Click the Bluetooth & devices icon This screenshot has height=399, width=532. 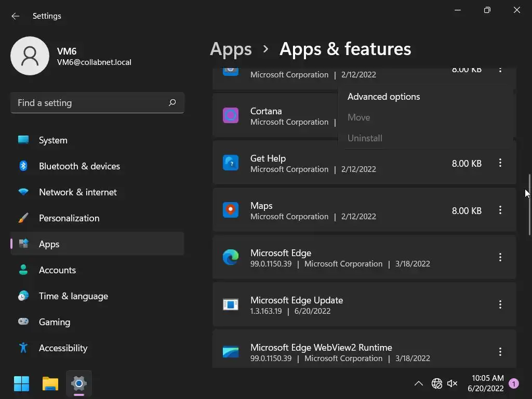(23, 166)
